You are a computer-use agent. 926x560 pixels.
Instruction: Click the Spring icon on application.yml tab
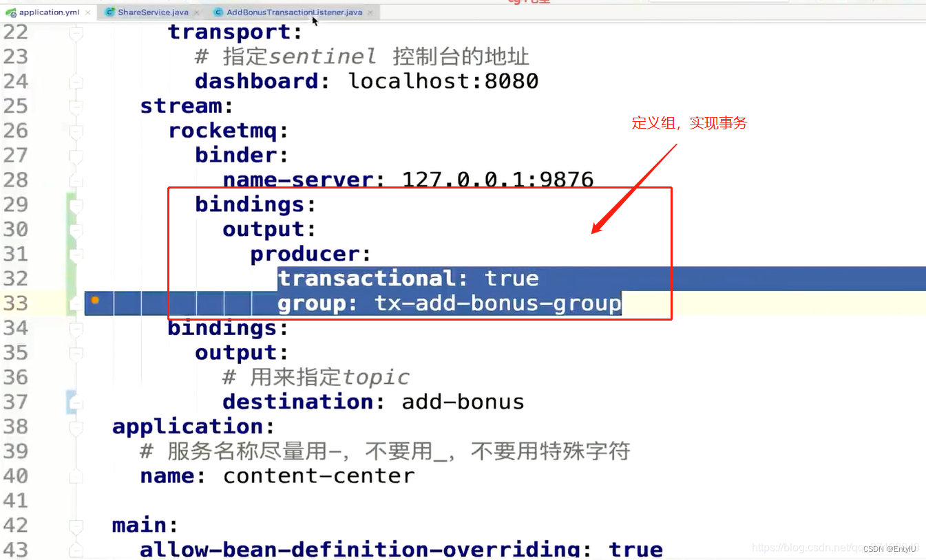tap(10, 12)
